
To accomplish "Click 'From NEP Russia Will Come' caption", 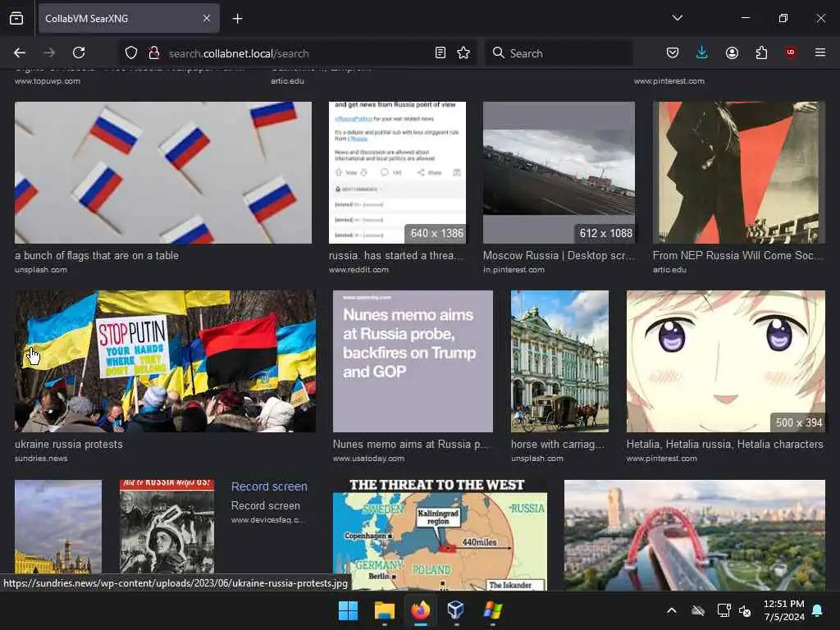I will pyautogui.click(x=737, y=256).
